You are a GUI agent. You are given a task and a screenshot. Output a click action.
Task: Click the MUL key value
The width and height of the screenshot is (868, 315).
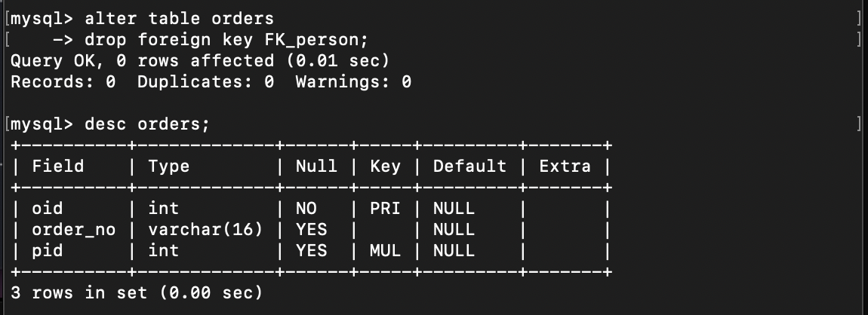click(385, 250)
